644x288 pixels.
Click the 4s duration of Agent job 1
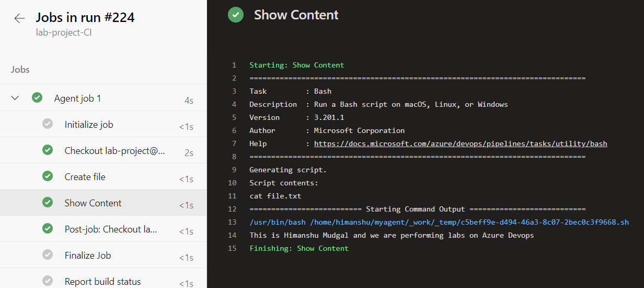(x=189, y=100)
